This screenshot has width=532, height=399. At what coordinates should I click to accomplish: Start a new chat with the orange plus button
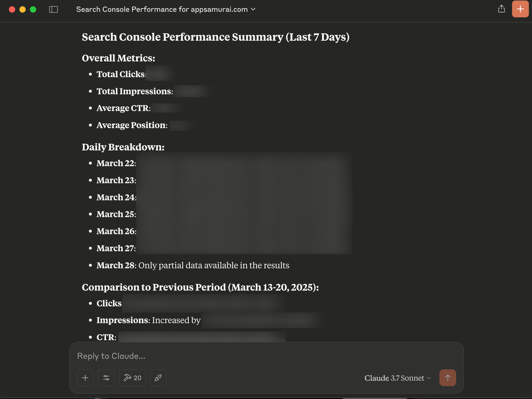point(520,9)
